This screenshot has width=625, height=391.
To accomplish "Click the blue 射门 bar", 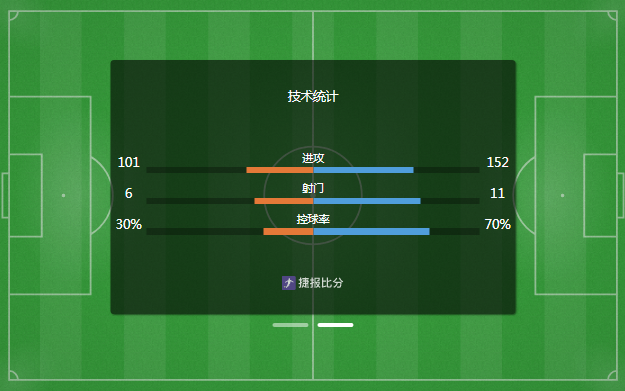I will point(367,201).
